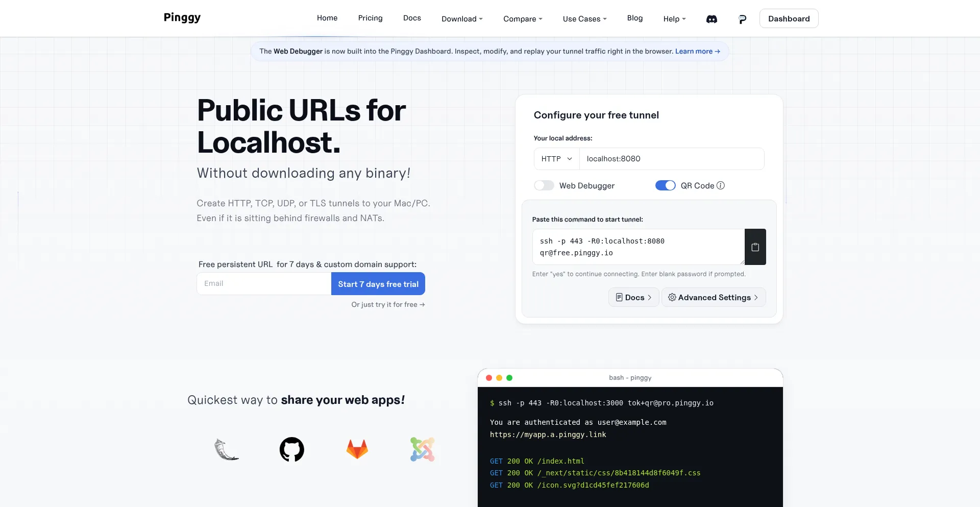Image resolution: width=980 pixels, height=507 pixels.
Task: Click the Joomla logo icon
Action: (x=423, y=449)
